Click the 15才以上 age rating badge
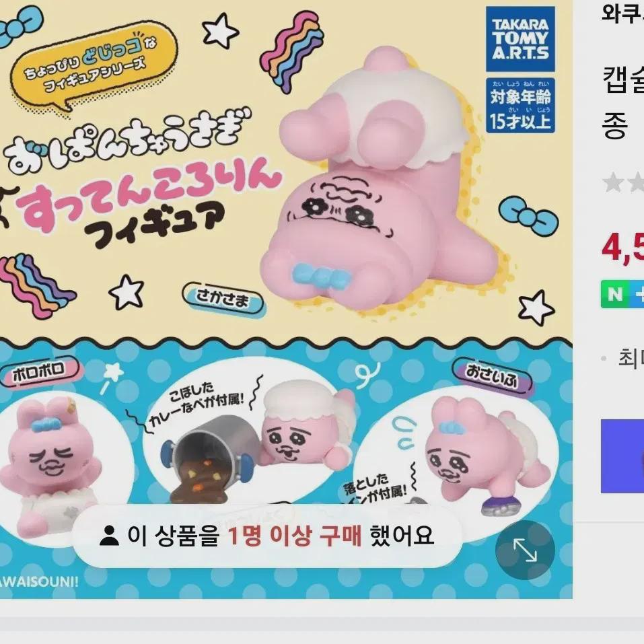Viewport: 644px width, 644px height. click(x=520, y=105)
